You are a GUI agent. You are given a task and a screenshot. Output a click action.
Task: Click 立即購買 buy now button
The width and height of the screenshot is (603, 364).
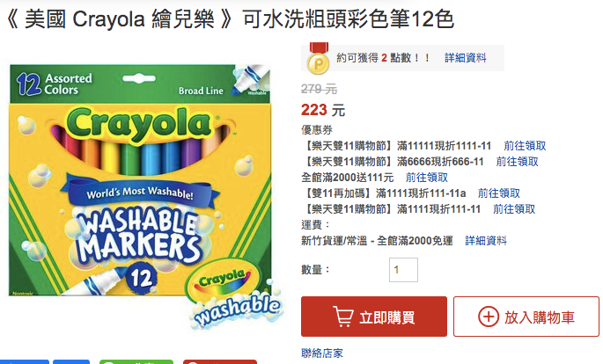(x=374, y=317)
